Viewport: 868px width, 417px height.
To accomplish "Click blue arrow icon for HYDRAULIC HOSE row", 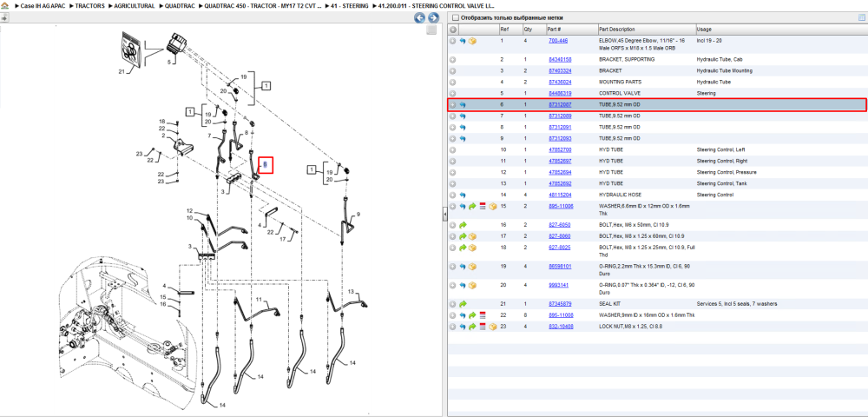I will pos(463,195).
